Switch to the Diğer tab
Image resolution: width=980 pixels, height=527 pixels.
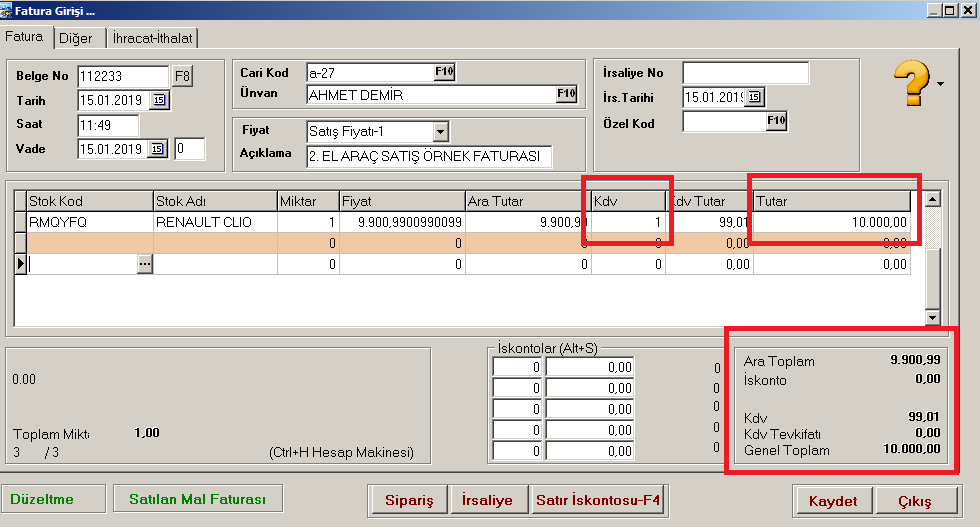coord(75,38)
